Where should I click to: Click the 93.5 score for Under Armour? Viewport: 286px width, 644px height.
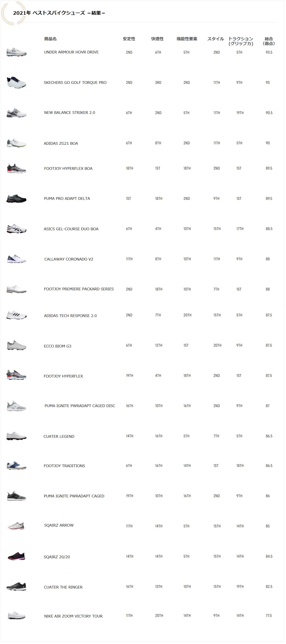coord(269,52)
